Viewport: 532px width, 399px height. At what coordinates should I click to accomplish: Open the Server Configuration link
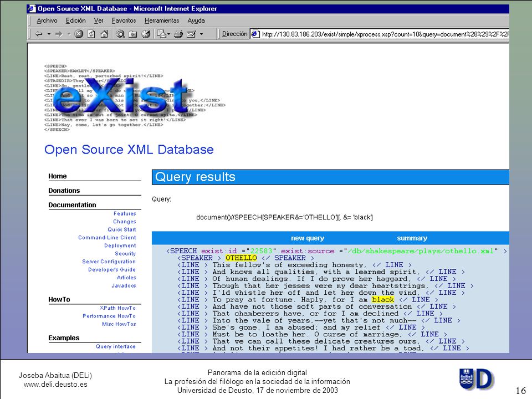(109, 262)
